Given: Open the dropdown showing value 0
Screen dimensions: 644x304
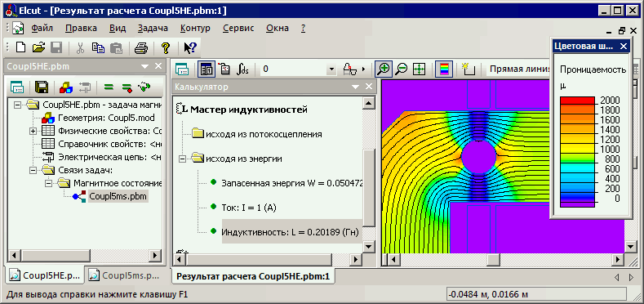Looking at the screenshot, I should click(x=332, y=69).
